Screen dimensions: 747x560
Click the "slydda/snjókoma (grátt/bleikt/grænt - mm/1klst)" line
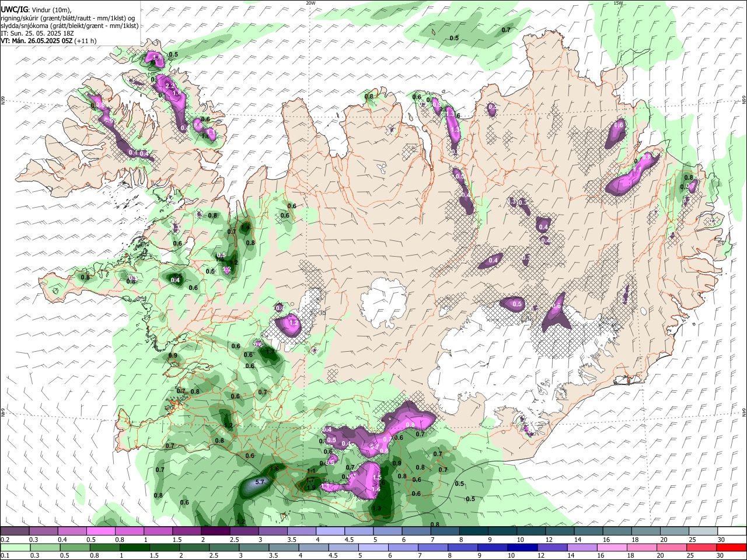[x=69, y=26]
